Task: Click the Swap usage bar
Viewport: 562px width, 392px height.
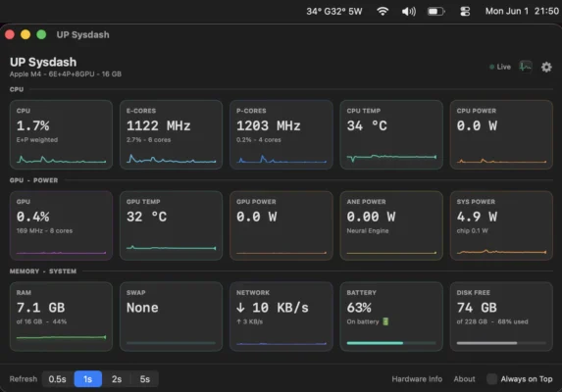Action: coord(172,343)
